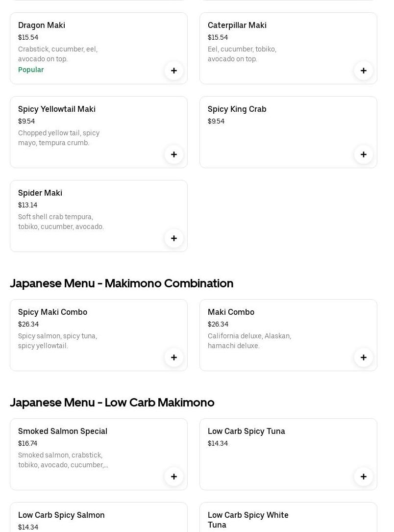
Task: Add Spicy Yellowtail Maki to cart
Action: 174,154
